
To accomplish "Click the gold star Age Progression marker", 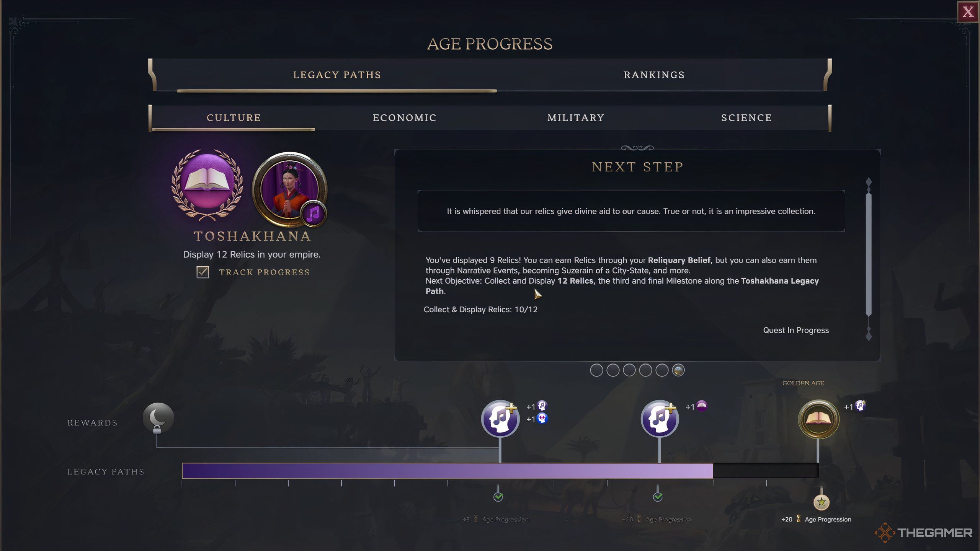I will coord(821,502).
